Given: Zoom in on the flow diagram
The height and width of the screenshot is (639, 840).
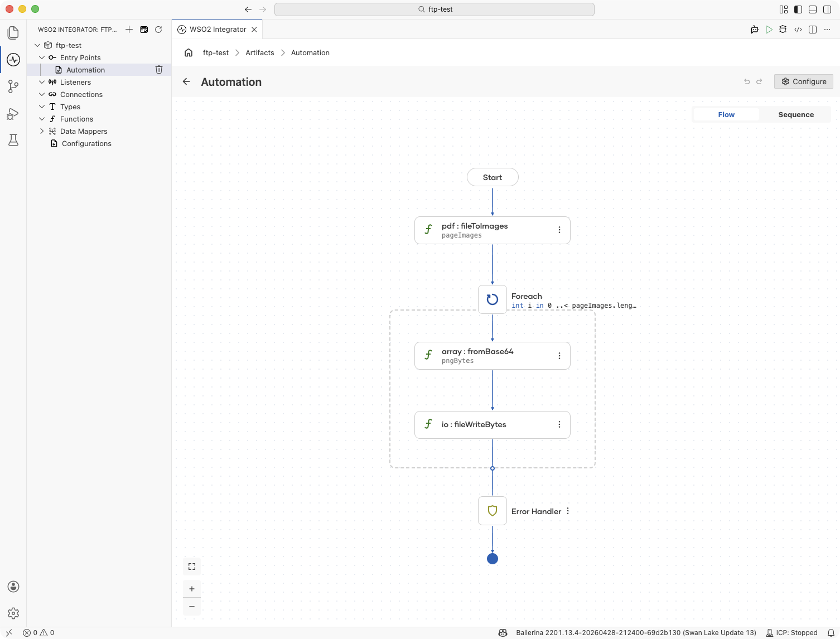Looking at the screenshot, I should click(x=192, y=589).
